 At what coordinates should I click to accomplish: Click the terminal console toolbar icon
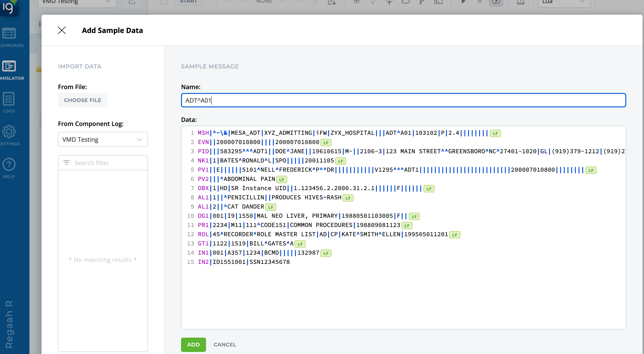(438, 2)
